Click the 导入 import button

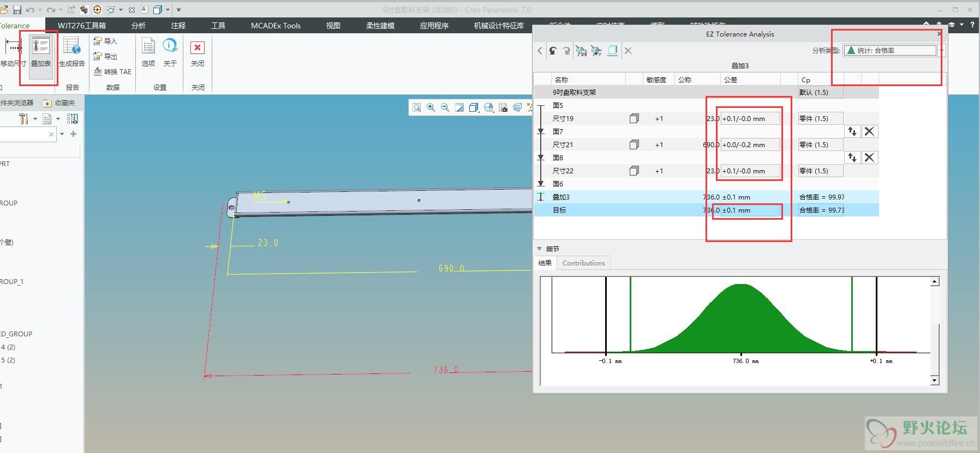click(105, 41)
